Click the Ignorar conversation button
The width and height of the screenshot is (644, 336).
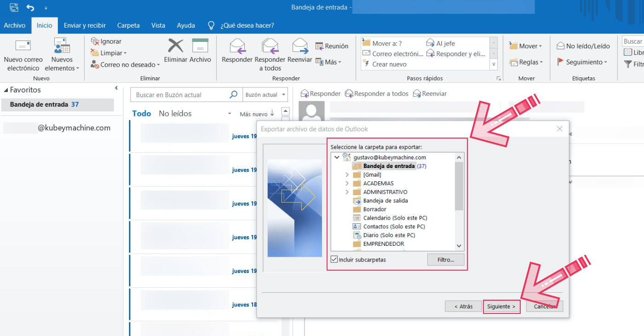[x=106, y=41]
